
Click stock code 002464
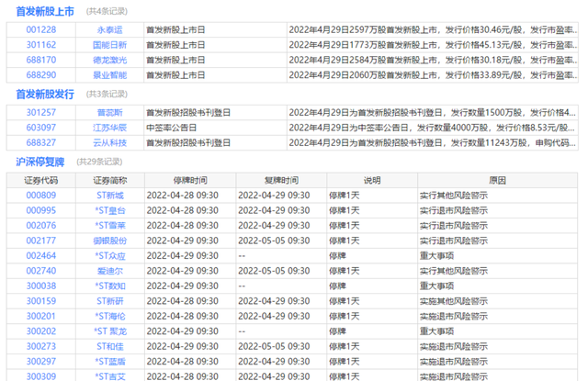41,256
